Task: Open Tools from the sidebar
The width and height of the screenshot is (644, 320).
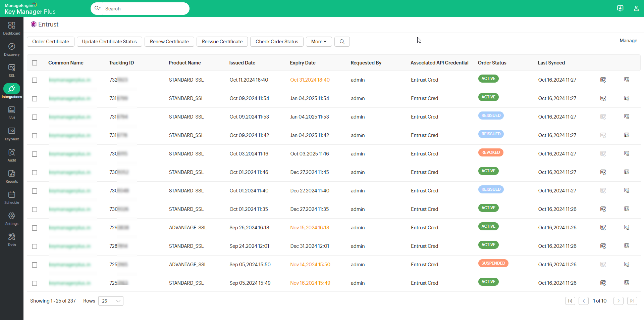Action: coord(12,239)
